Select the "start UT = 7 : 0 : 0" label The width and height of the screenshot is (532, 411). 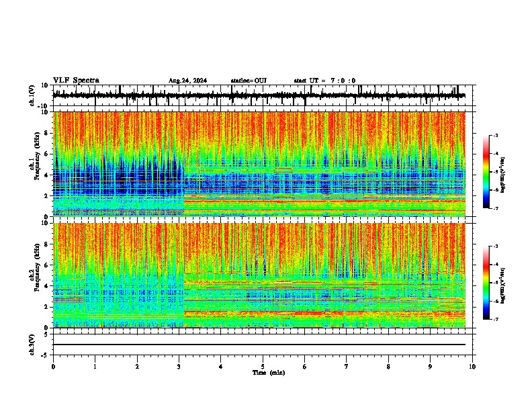coord(324,81)
